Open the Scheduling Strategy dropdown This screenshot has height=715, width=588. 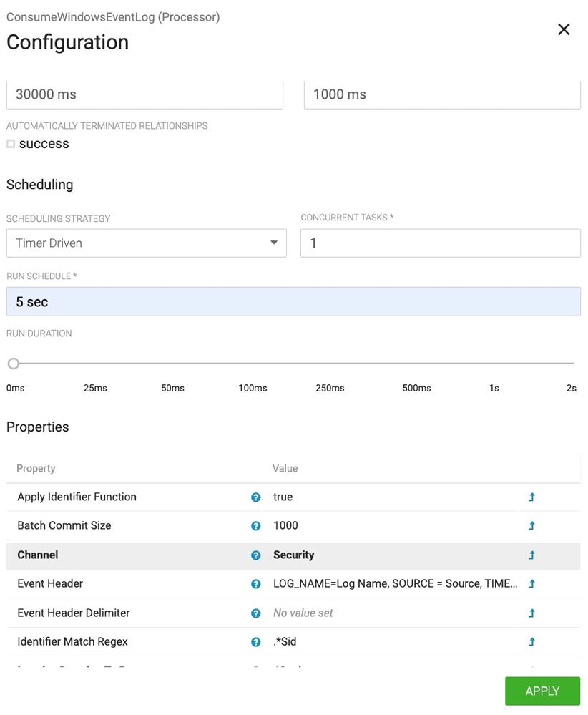pos(146,243)
